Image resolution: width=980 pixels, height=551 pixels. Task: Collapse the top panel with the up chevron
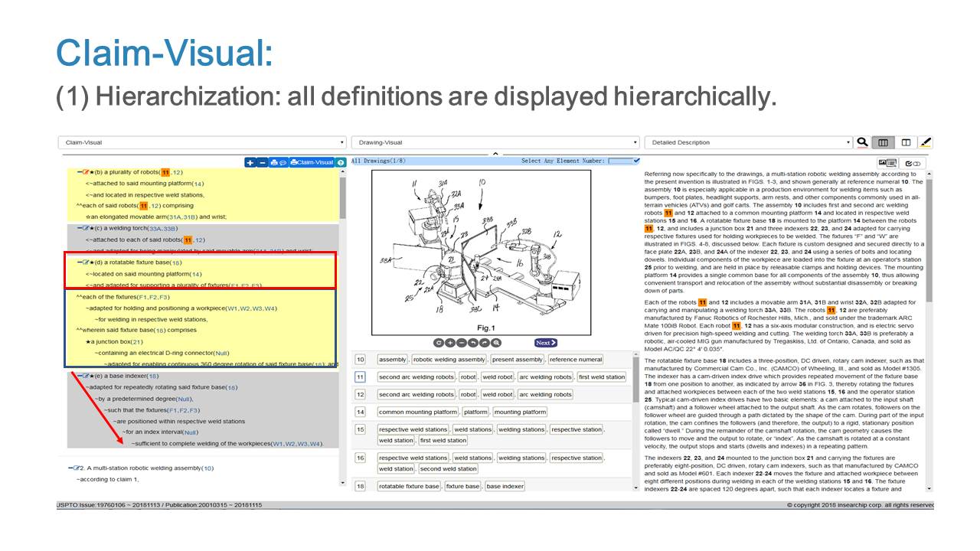tap(495, 153)
